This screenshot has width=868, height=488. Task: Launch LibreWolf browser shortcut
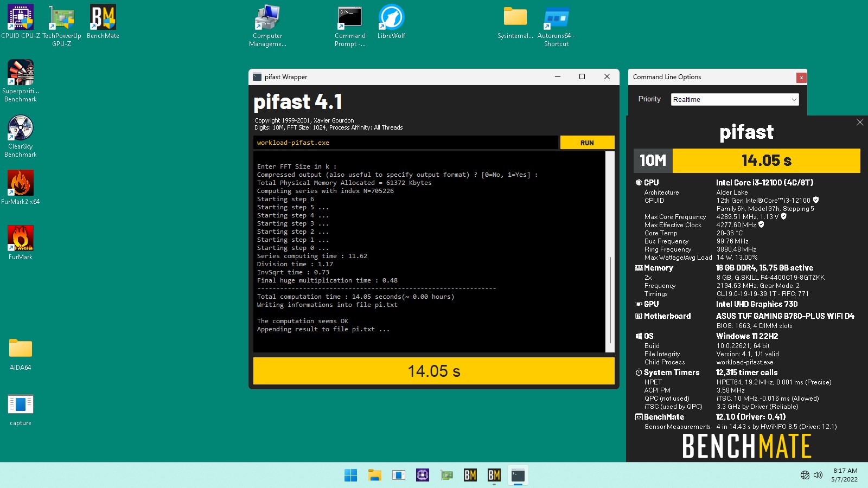(391, 22)
